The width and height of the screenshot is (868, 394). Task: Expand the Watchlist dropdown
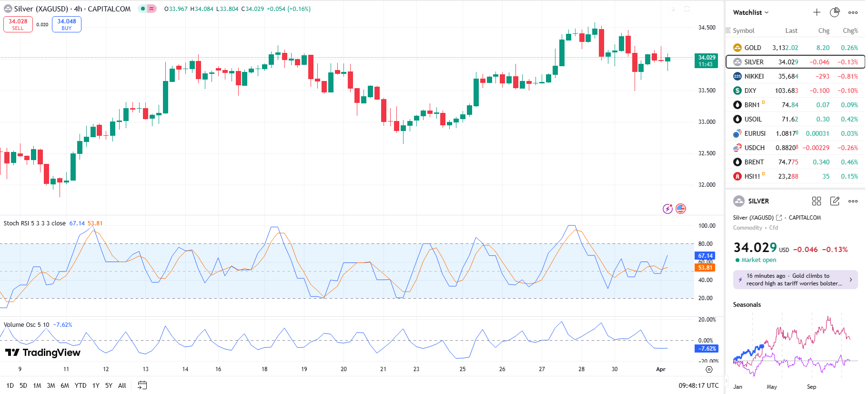[751, 12]
